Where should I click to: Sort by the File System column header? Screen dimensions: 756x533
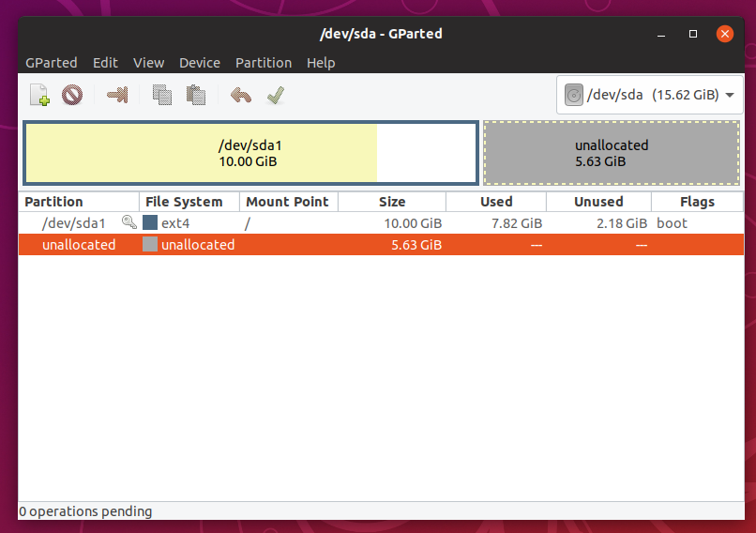[x=189, y=202]
